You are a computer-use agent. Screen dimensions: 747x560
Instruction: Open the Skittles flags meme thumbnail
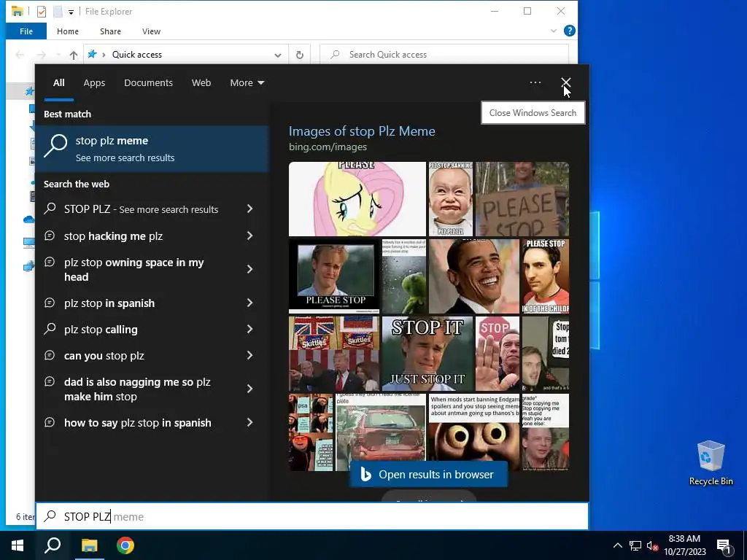[334, 354]
